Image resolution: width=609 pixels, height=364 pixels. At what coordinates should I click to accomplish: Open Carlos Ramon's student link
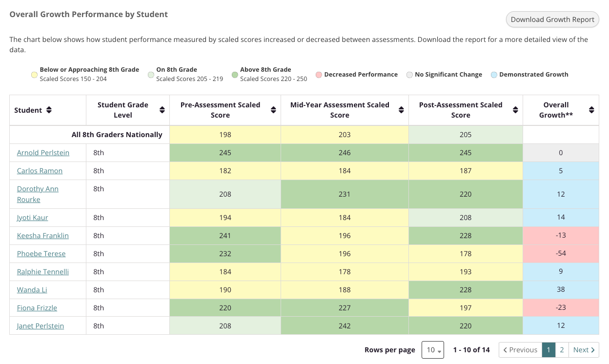[40, 171]
